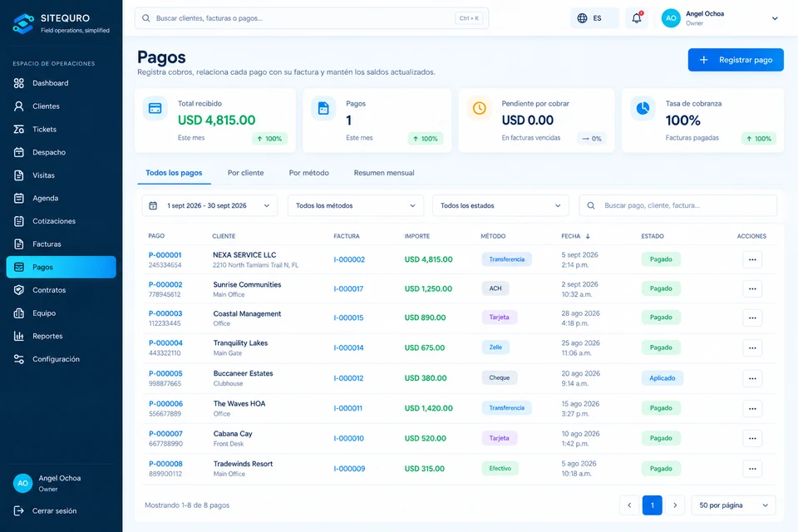Open the 50 por página dropdown

click(x=733, y=505)
